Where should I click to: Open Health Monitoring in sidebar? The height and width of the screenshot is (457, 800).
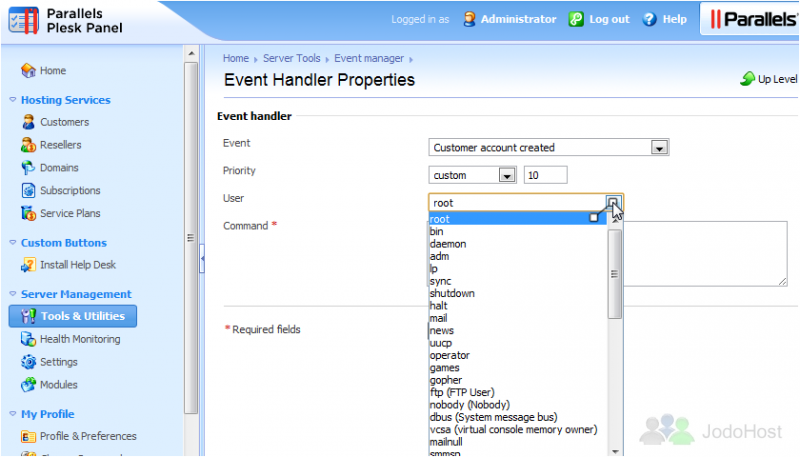point(80,339)
